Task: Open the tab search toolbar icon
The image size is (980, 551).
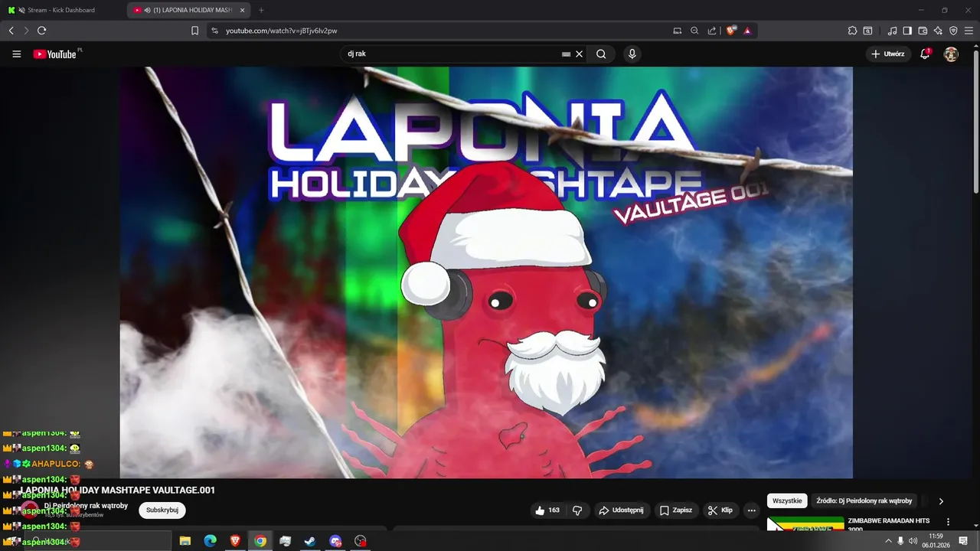Action: [867, 31]
